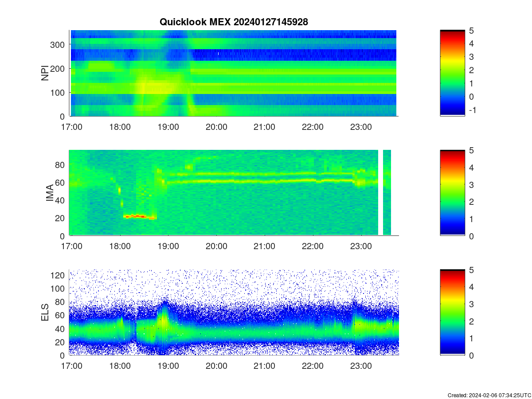Click the IMA panel colorbar
This screenshot has width=532, height=399.
point(452,193)
